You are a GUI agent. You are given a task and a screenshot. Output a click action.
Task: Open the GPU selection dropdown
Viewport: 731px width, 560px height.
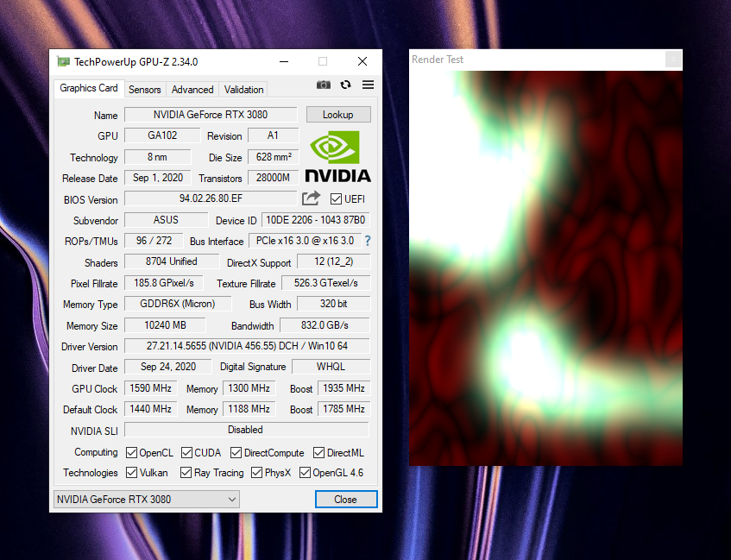point(147,500)
